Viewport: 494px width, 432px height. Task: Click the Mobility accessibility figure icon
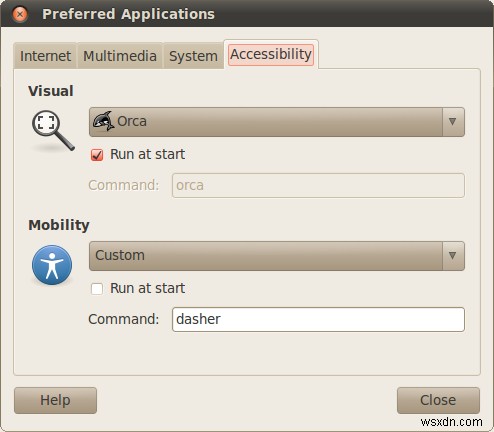coord(52,265)
